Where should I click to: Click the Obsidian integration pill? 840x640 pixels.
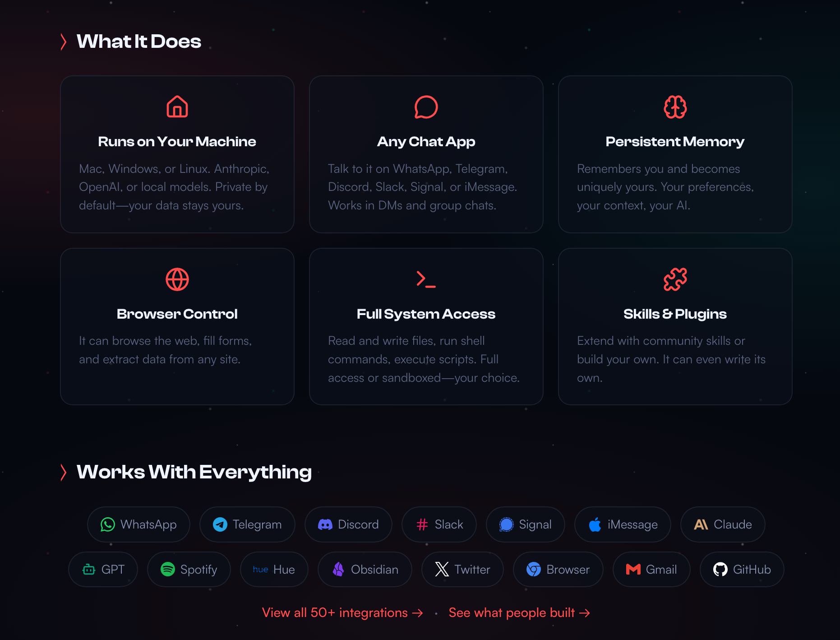point(365,570)
